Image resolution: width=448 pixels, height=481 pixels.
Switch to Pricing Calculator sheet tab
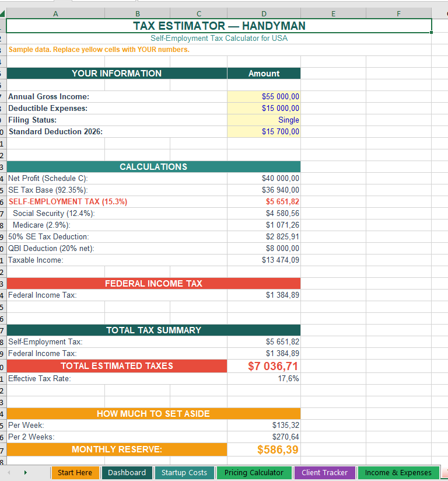click(x=254, y=473)
